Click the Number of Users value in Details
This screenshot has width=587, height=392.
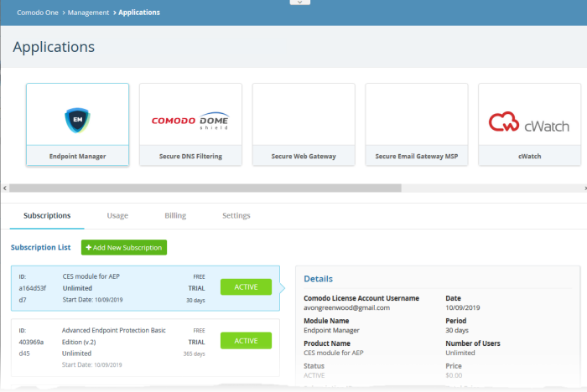pos(460,353)
